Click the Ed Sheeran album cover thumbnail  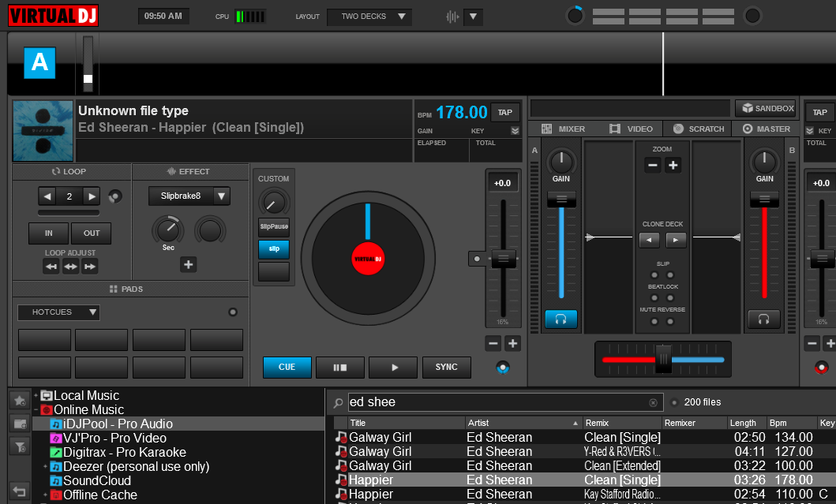[43, 131]
